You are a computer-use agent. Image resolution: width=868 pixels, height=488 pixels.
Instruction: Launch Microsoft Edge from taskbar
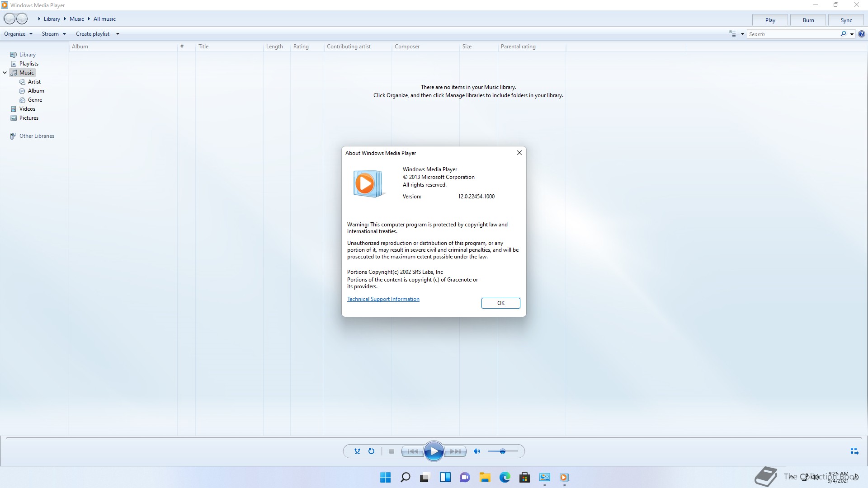505,477
